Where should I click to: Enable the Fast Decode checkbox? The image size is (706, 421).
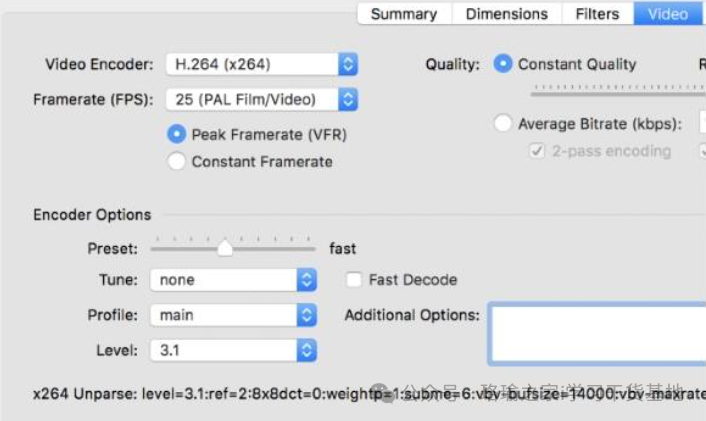pos(353,280)
